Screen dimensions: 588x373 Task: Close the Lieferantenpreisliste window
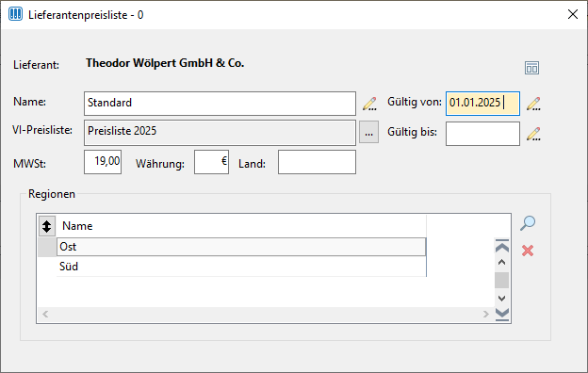tap(573, 14)
